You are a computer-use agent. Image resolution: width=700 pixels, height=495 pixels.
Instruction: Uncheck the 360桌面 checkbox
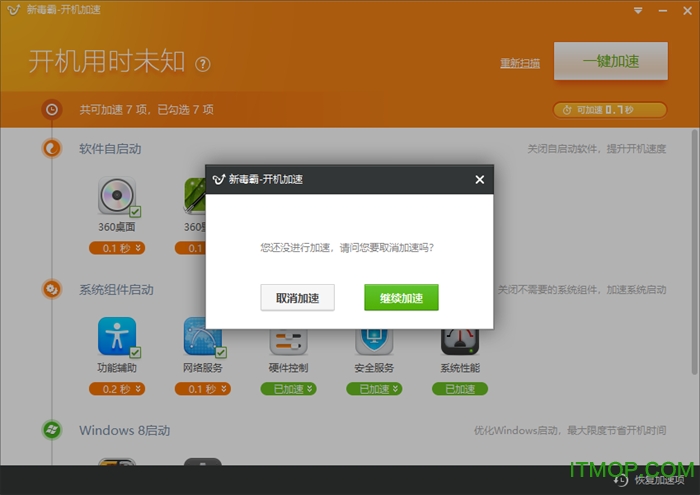(x=134, y=212)
